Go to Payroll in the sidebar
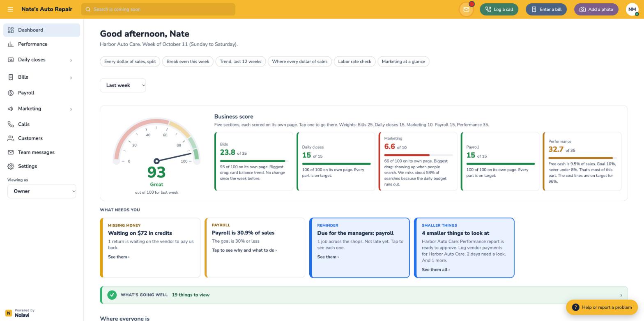 [x=41, y=93]
